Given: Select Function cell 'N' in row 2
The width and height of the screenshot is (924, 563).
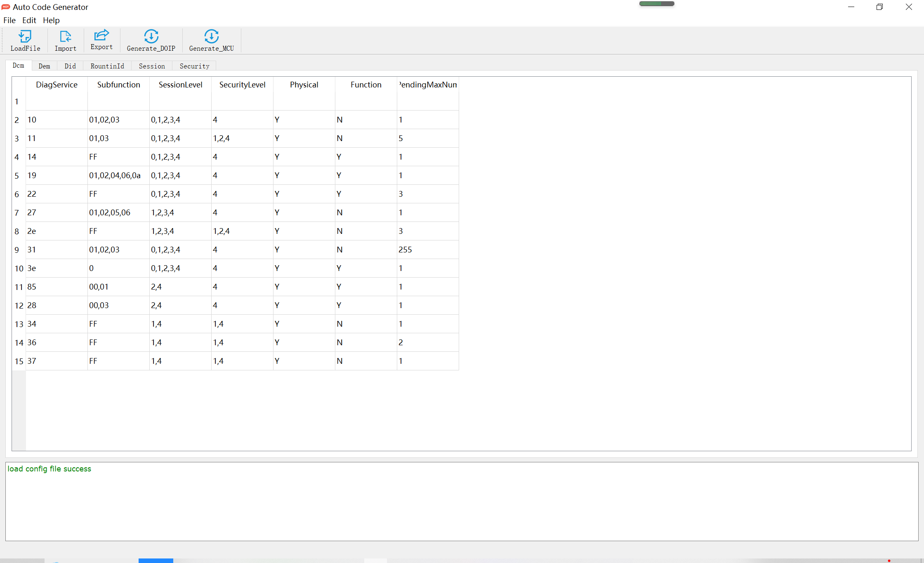Looking at the screenshot, I should (366, 120).
